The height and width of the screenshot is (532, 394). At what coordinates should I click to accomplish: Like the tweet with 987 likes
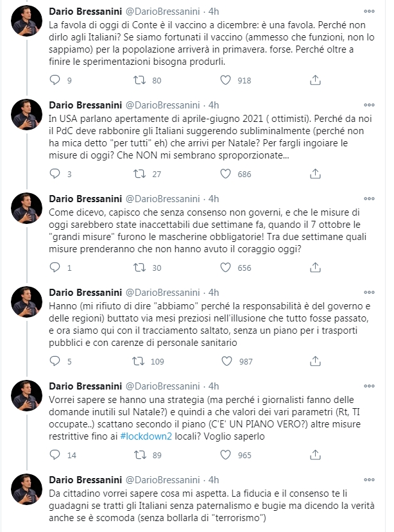[x=227, y=361]
